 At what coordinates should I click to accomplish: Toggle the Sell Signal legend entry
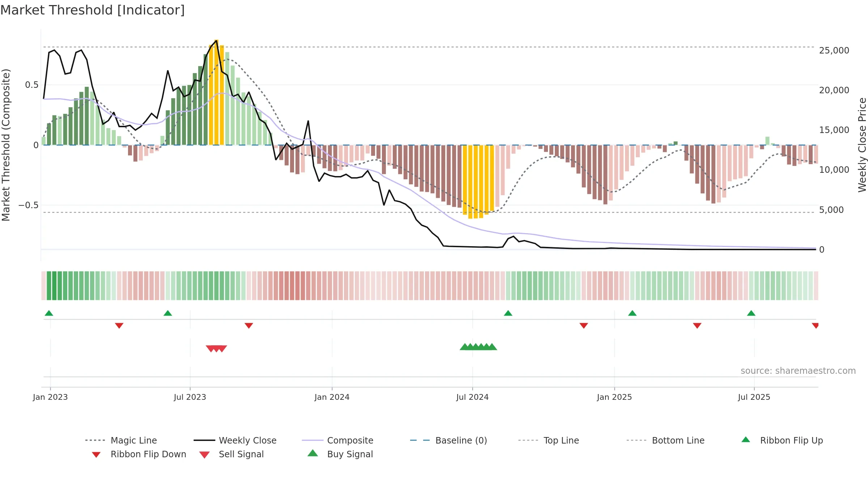pos(231,454)
